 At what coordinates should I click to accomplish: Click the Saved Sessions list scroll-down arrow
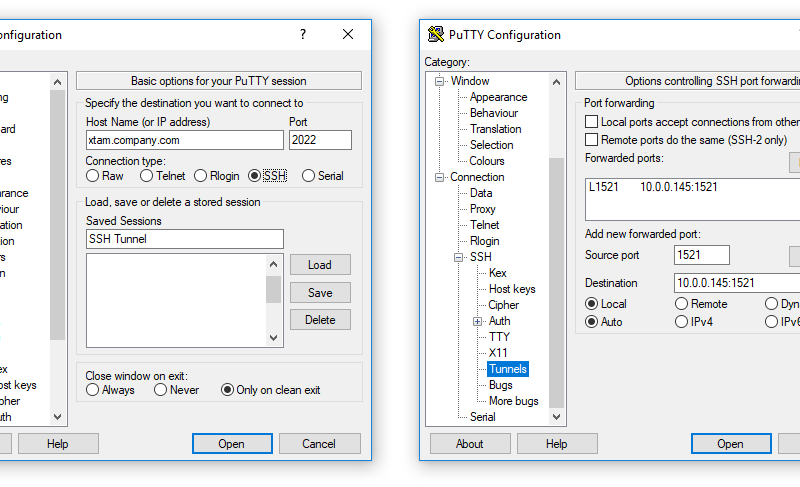click(273, 336)
